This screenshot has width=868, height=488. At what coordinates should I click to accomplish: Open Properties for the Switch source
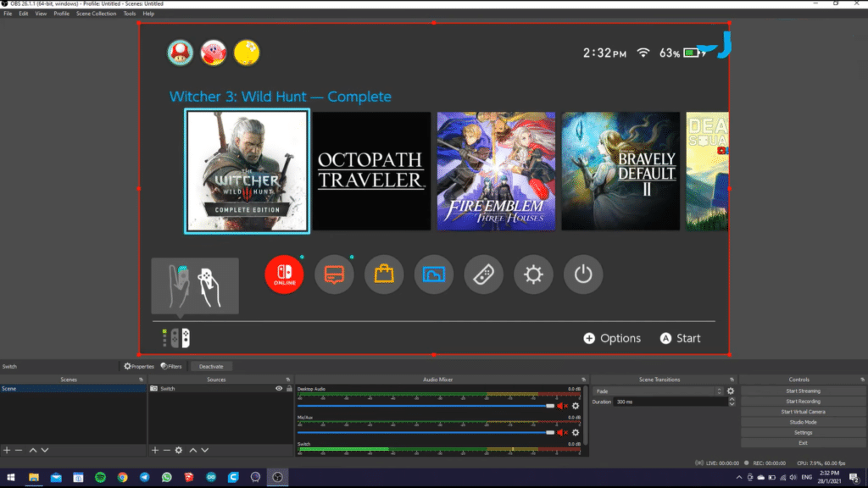coord(139,366)
